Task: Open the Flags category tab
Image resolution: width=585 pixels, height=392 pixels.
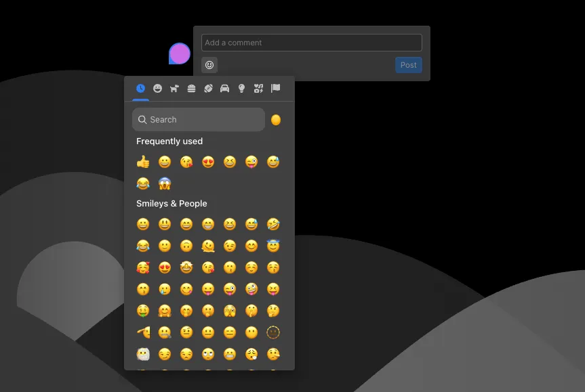Action: (x=275, y=88)
